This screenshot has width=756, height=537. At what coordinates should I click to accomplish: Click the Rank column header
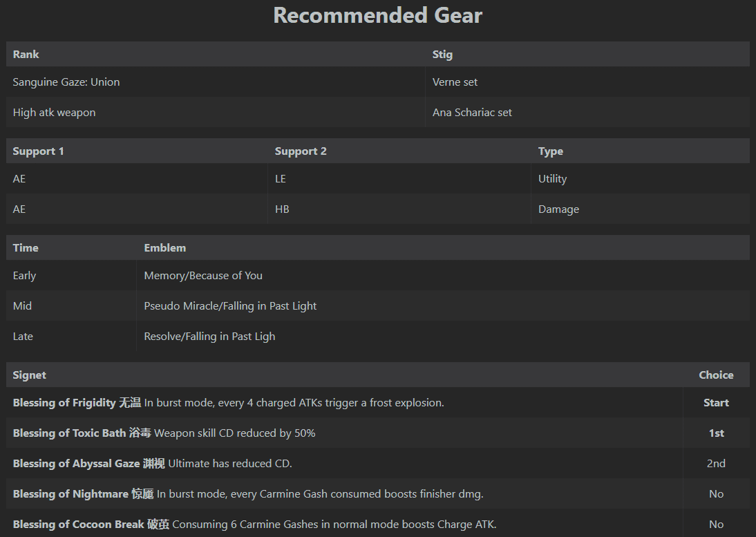(26, 55)
